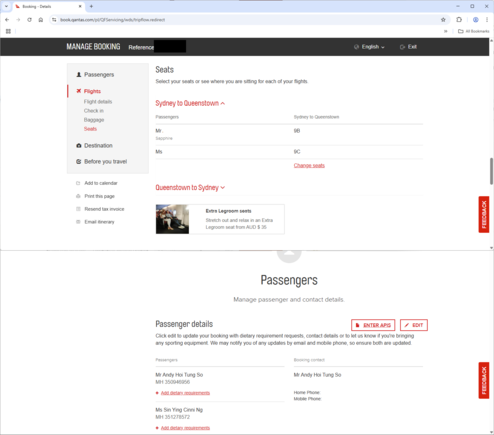Click the Print this page icon
This screenshot has height=435, width=494.
tap(78, 196)
